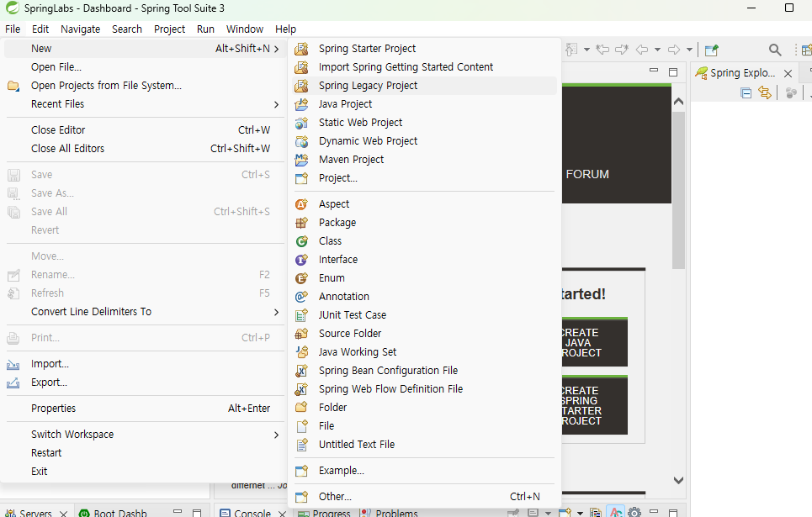Open the Run menu
Screen dimensions: 812x517
(205, 29)
